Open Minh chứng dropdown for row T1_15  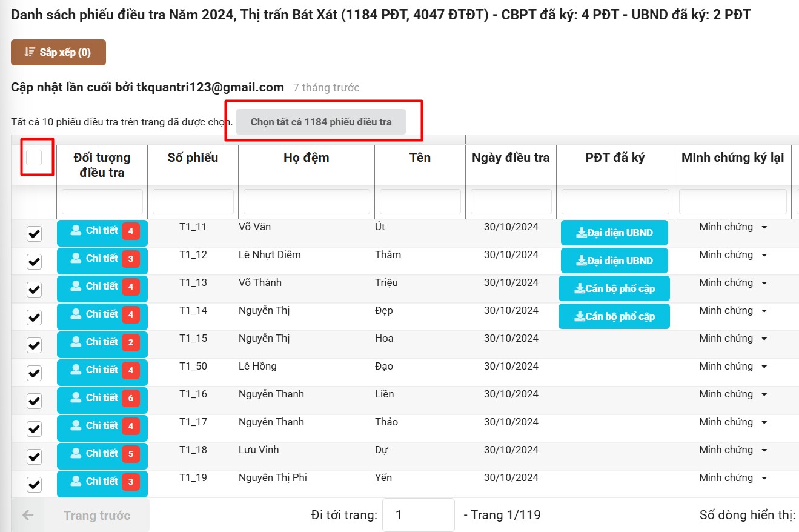[x=764, y=339]
